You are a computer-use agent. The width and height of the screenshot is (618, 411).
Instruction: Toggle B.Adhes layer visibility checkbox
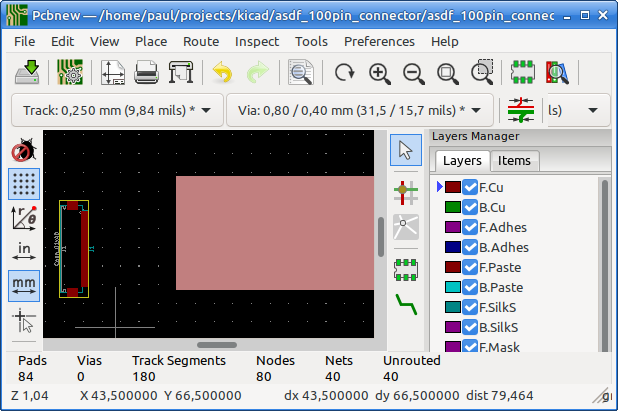coord(470,247)
